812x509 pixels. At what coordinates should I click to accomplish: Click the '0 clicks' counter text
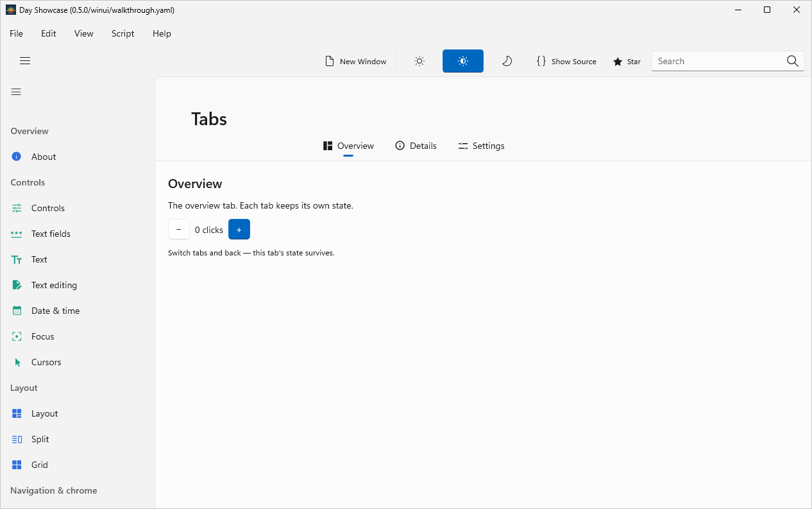pyautogui.click(x=209, y=230)
